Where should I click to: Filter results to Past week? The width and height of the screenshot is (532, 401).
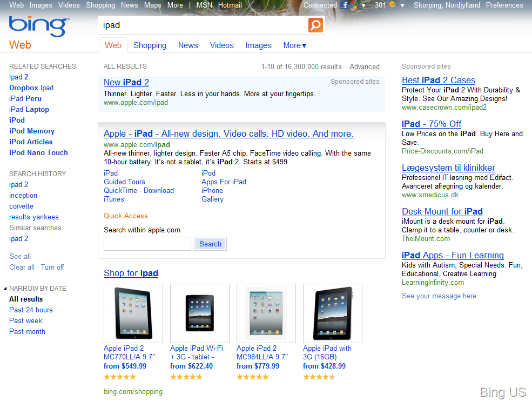coord(25,321)
